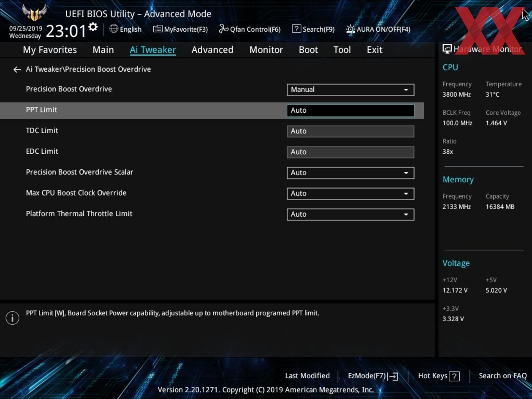Click the globe language icon
532x399 pixels.
click(x=113, y=29)
